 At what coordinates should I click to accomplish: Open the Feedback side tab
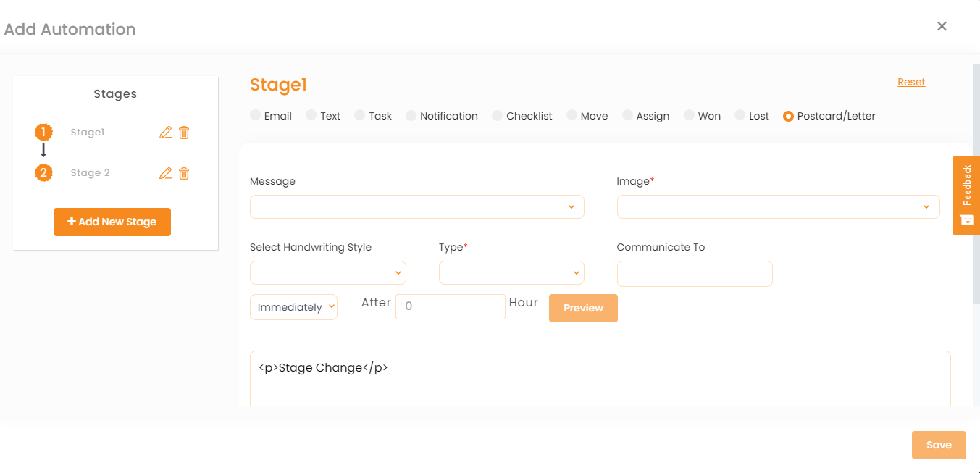[x=966, y=196]
